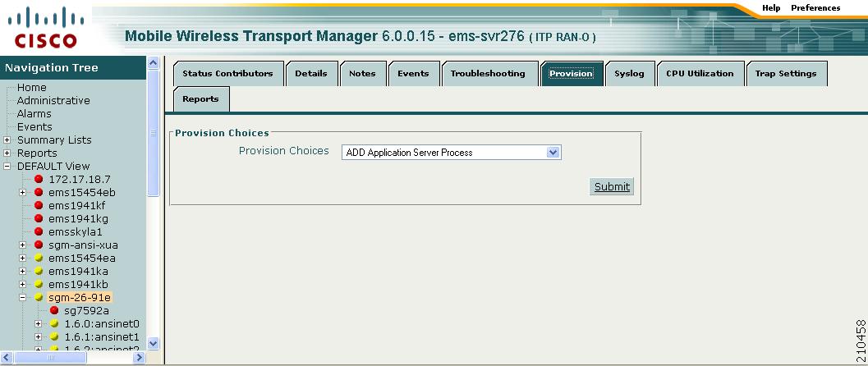Expand the ems1941ka node

pos(23,272)
